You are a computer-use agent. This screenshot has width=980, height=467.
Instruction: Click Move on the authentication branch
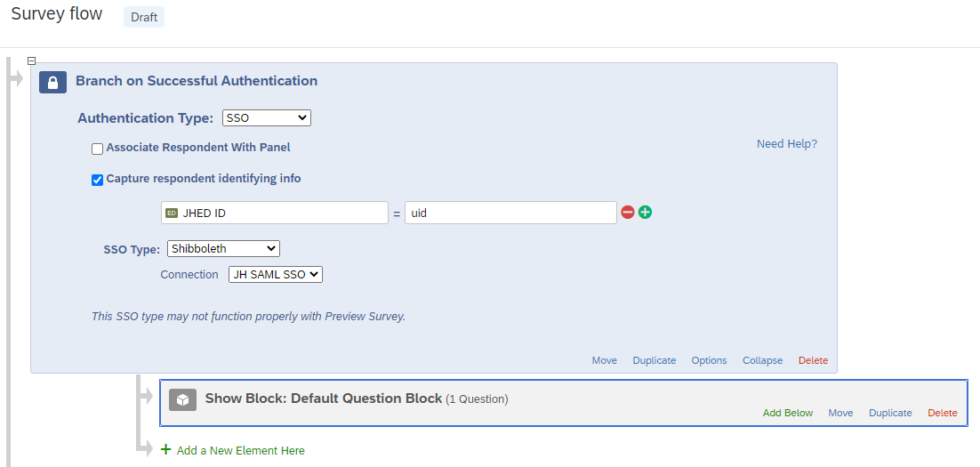(605, 360)
